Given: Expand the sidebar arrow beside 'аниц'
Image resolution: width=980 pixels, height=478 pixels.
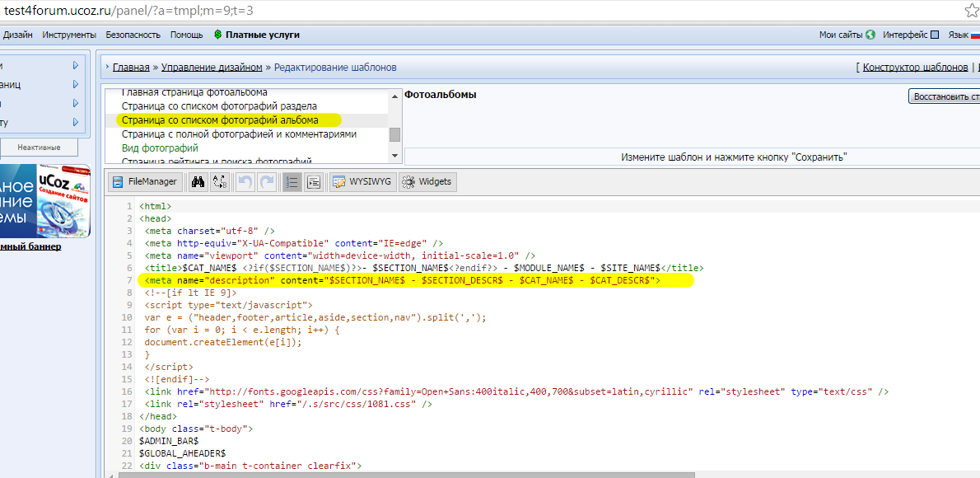Looking at the screenshot, I should point(76,84).
